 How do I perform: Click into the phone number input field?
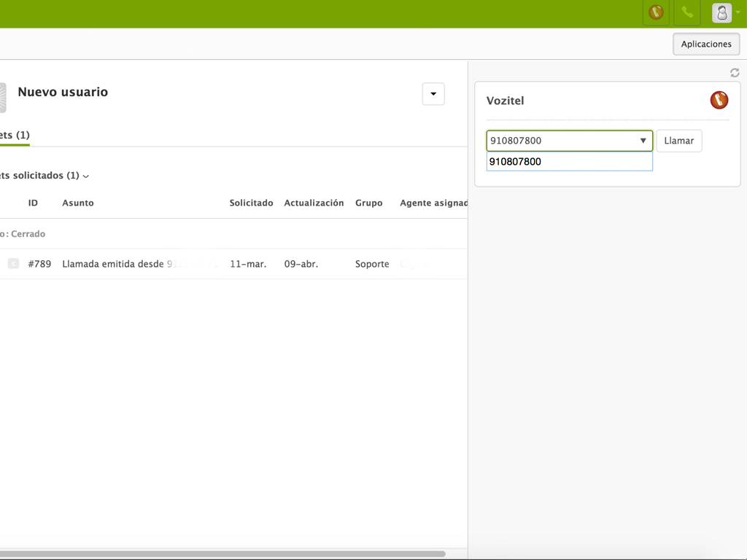coord(562,141)
